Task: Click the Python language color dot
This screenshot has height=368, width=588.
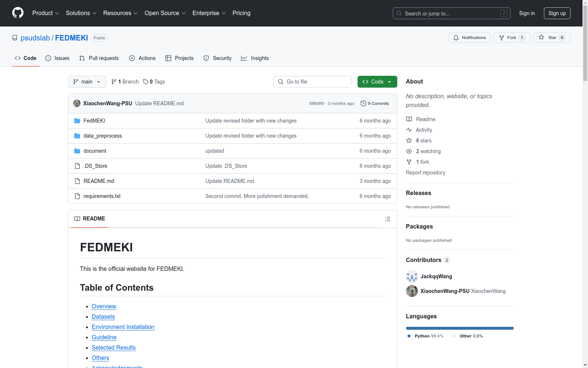Action: pos(409,336)
